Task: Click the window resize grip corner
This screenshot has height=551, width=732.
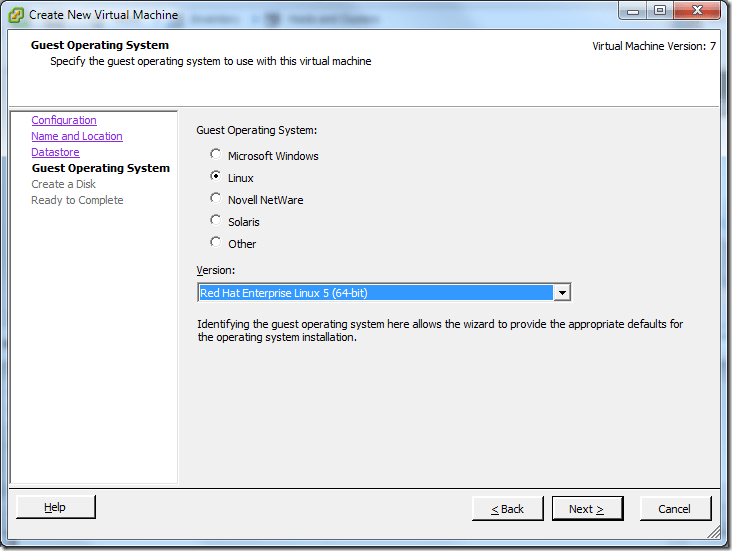Action: click(x=715, y=532)
